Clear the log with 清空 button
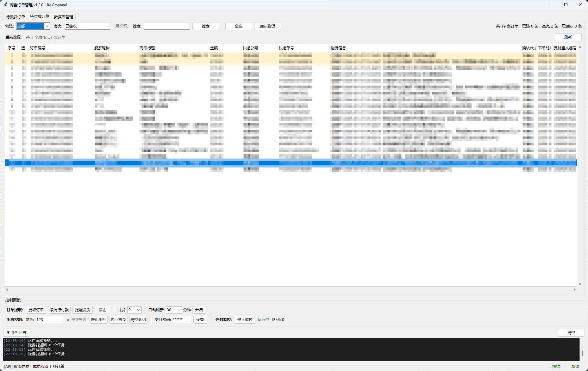Viewport: 588px width, 371px height. [571, 333]
